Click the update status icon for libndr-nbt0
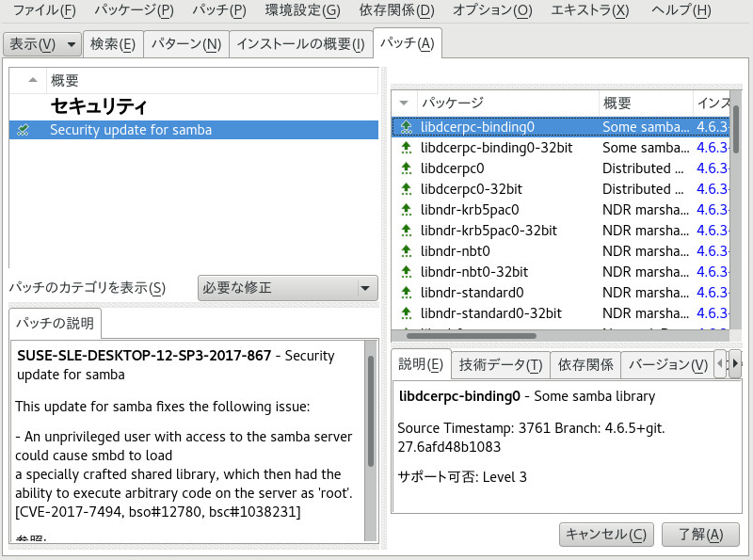Image resolution: width=753 pixels, height=560 pixels. 407,250
